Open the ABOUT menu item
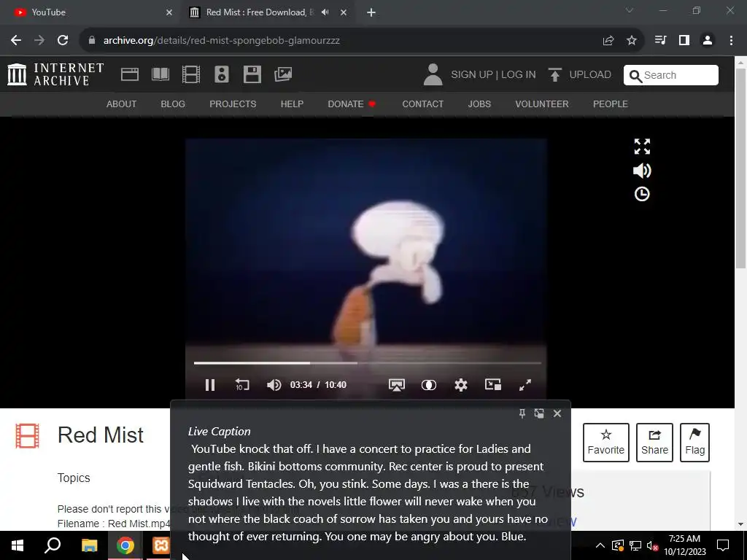 [122, 104]
